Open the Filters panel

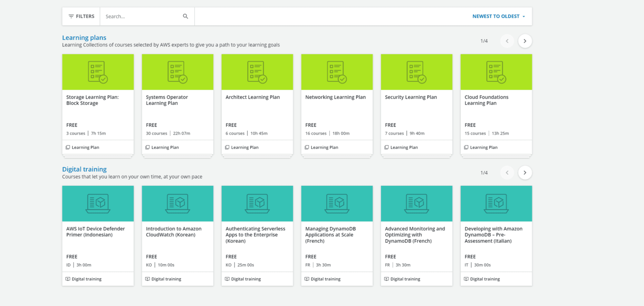pyautogui.click(x=82, y=16)
